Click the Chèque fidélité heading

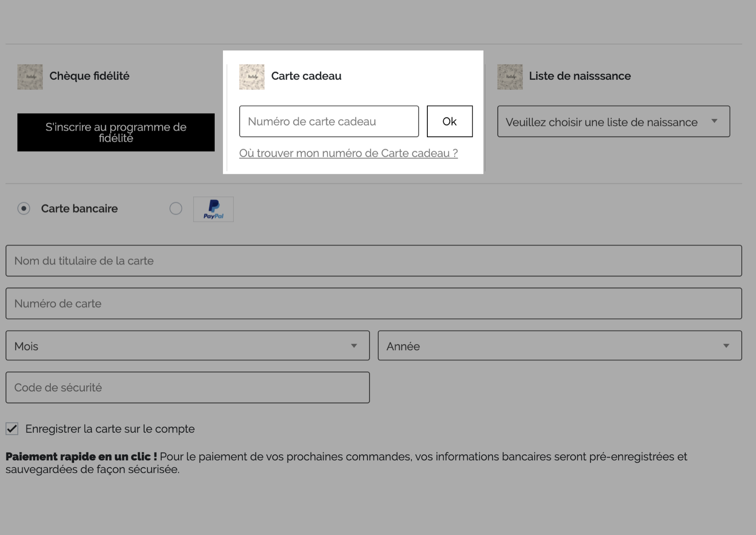(89, 76)
